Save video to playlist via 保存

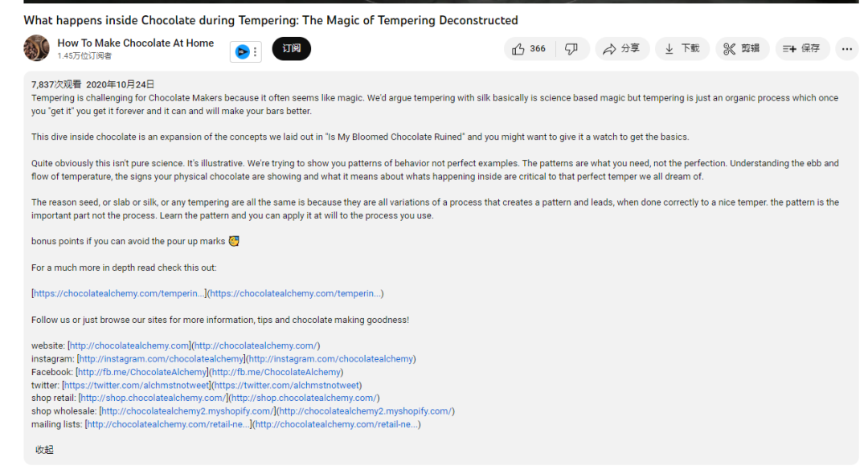coord(802,49)
